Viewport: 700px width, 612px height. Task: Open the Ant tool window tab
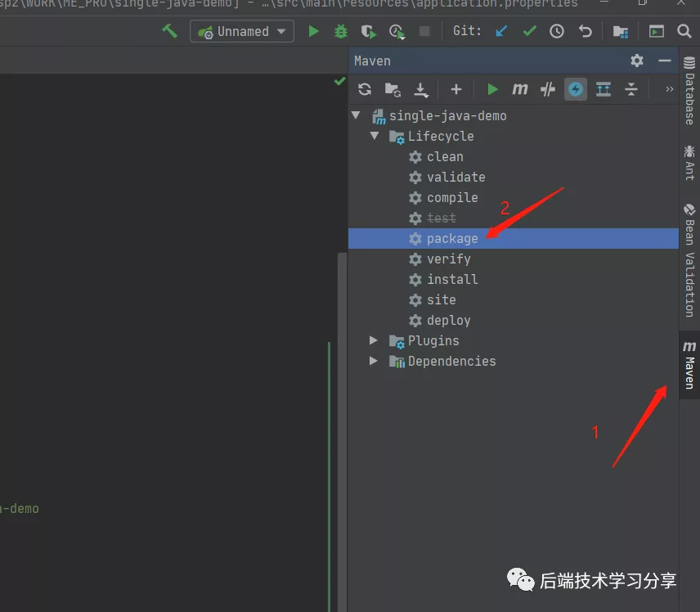[x=689, y=163]
